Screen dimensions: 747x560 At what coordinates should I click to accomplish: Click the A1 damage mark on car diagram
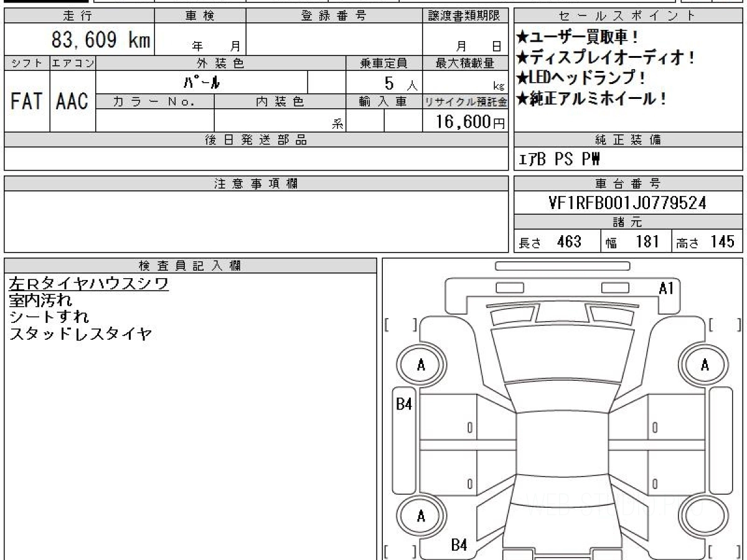(x=667, y=287)
